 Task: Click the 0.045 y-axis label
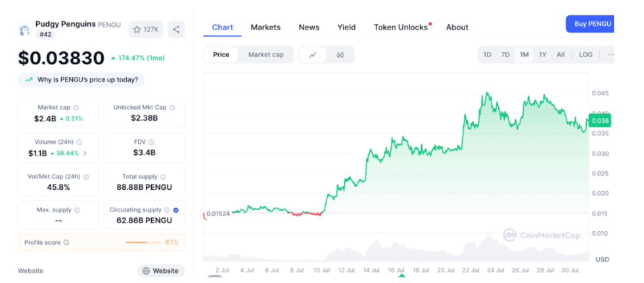[599, 93]
